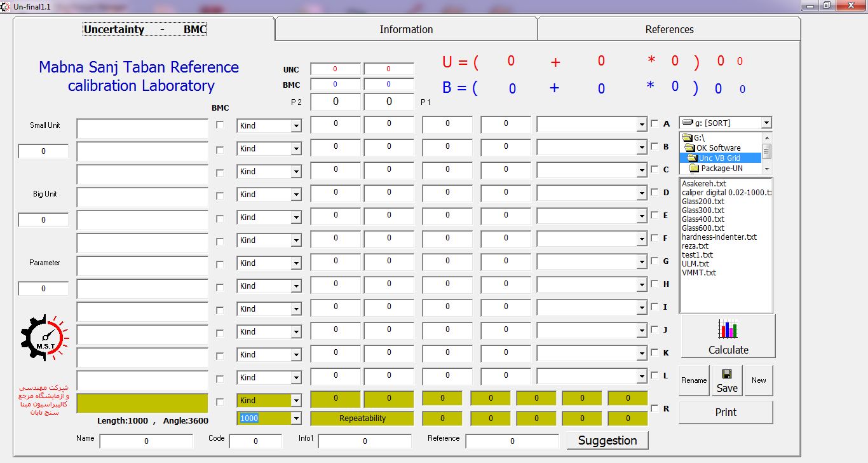This screenshot has width=868, height=463.
Task: Select test1.txt in the file list
Action: coord(697,255)
